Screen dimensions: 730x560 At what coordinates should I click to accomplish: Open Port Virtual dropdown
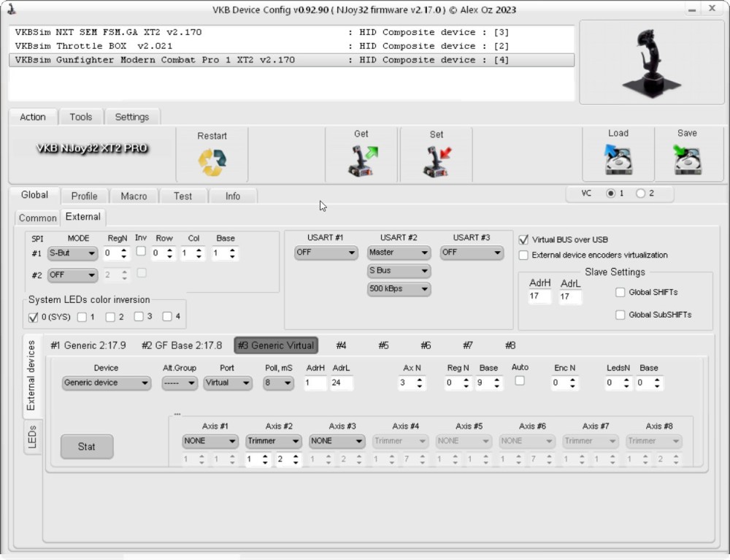click(x=227, y=383)
